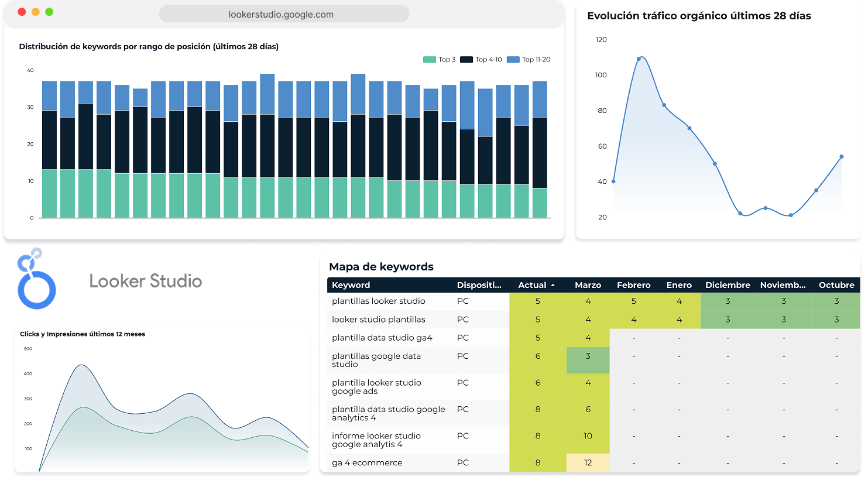Click the 'Looker Studio' wordmark text
The width and height of the screenshot is (868, 487).
coord(146,281)
